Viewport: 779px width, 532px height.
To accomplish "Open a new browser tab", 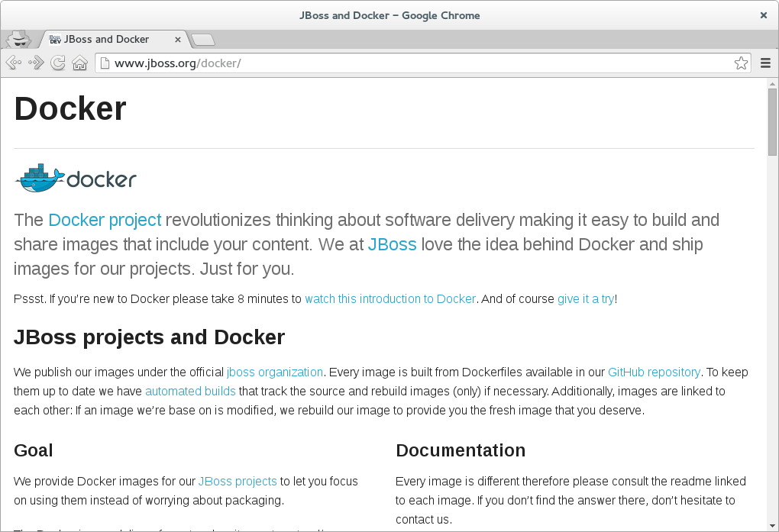I will click(x=202, y=40).
